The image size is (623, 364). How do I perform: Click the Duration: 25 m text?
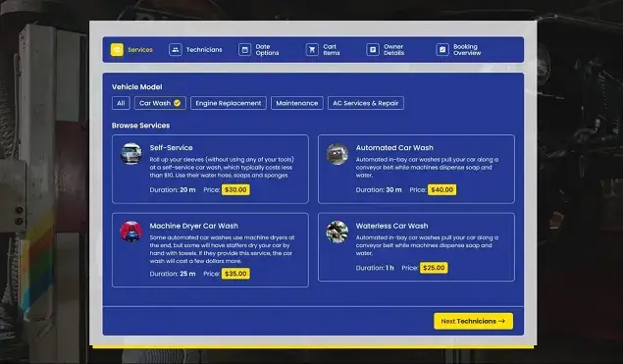point(173,274)
